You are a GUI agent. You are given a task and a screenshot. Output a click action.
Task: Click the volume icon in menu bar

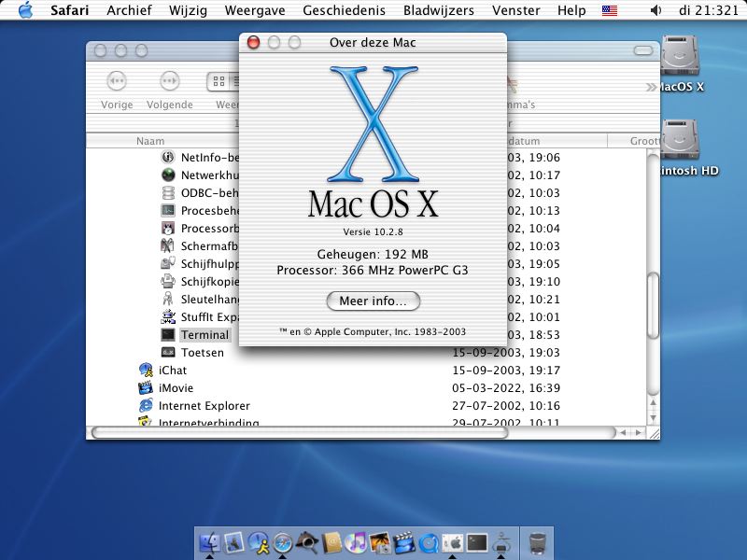[x=655, y=11]
